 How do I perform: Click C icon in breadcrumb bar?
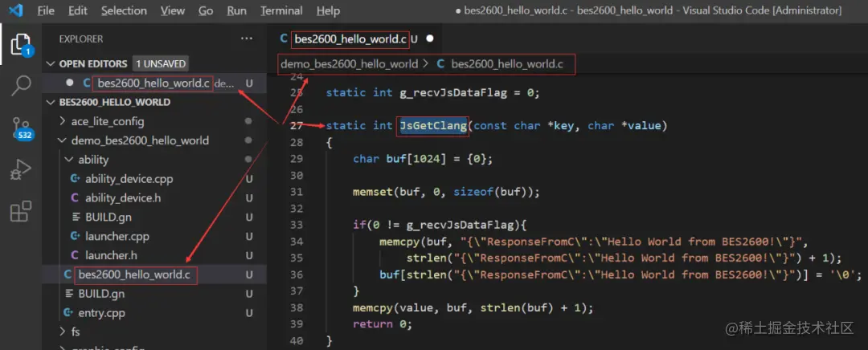click(x=440, y=64)
